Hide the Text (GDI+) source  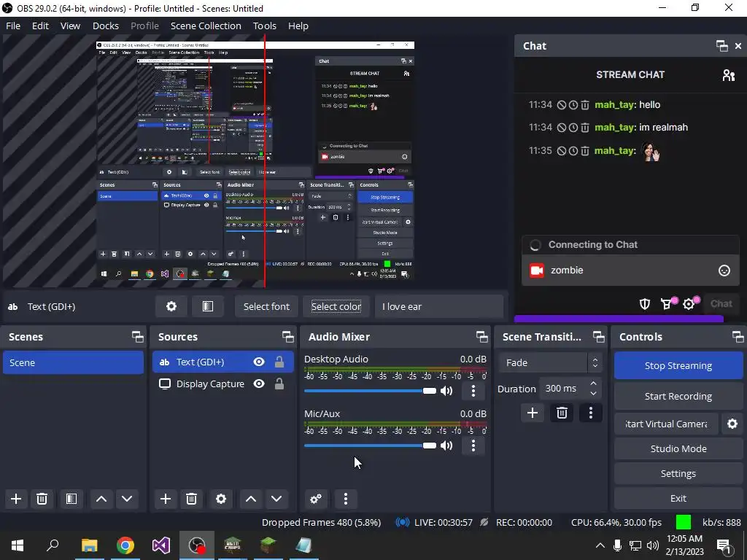coord(259,362)
